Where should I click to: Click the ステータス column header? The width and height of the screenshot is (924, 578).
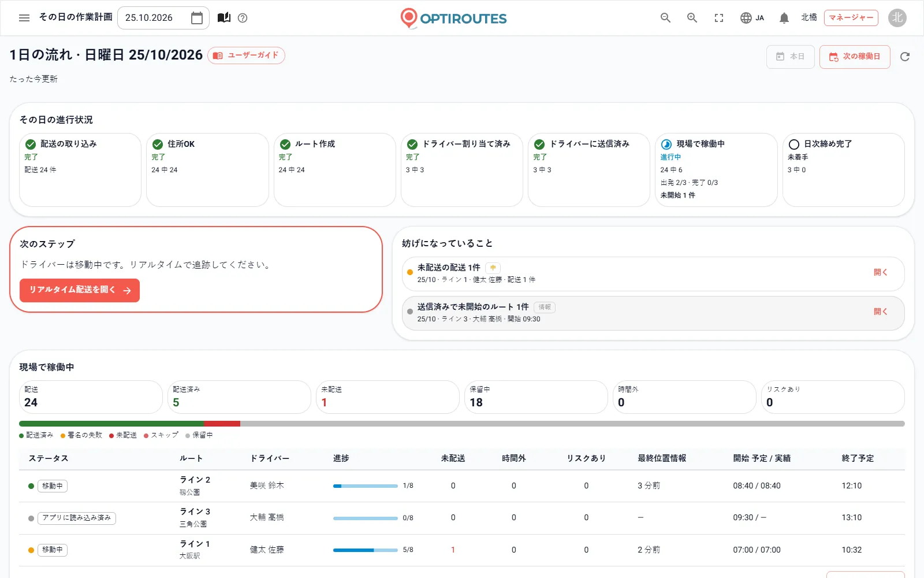(x=49, y=458)
